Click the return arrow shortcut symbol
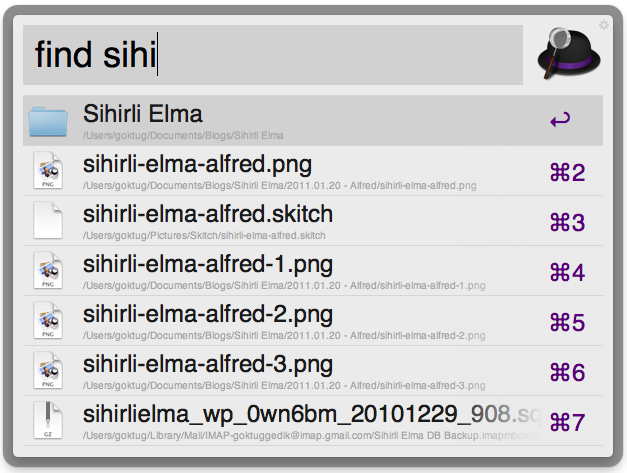The height and width of the screenshot is (473, 627). [x=560, y=121]
